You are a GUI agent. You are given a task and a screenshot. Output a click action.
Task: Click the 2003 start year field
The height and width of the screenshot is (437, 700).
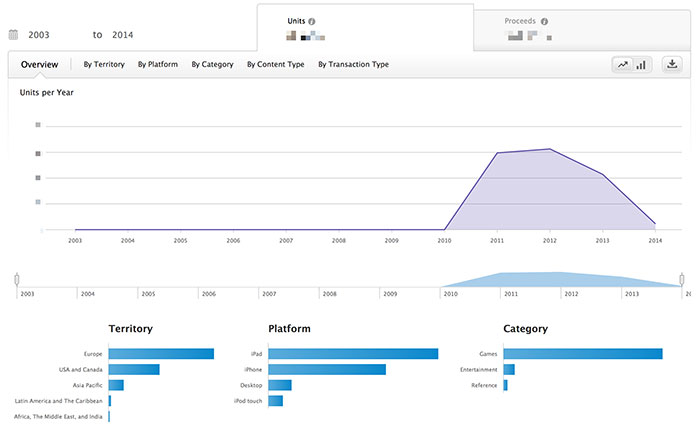pos(39,35)
